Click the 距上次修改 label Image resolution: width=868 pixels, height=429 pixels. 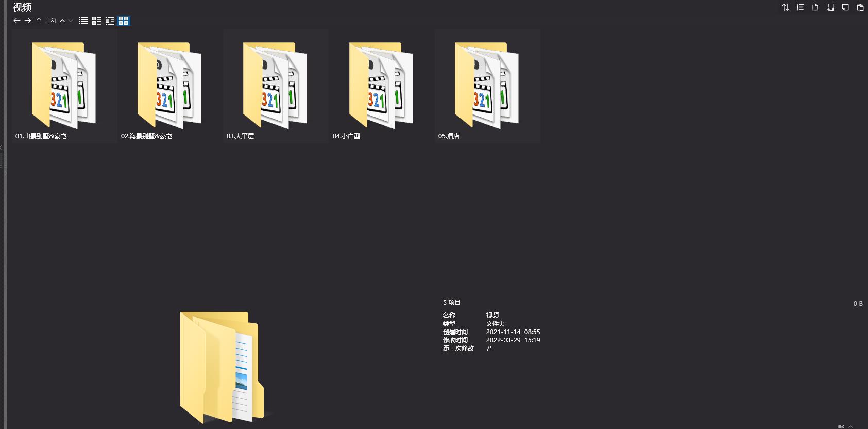tap(458, 349)
